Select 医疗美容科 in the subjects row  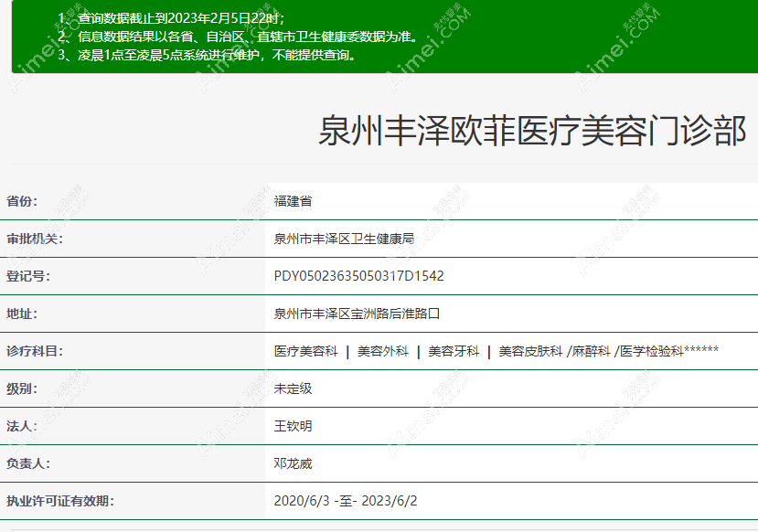305,351
